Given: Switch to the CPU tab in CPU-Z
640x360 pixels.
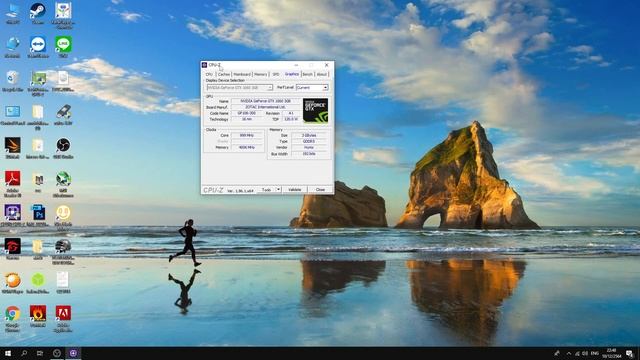Looking at the screenshot, I should [209, 74].
